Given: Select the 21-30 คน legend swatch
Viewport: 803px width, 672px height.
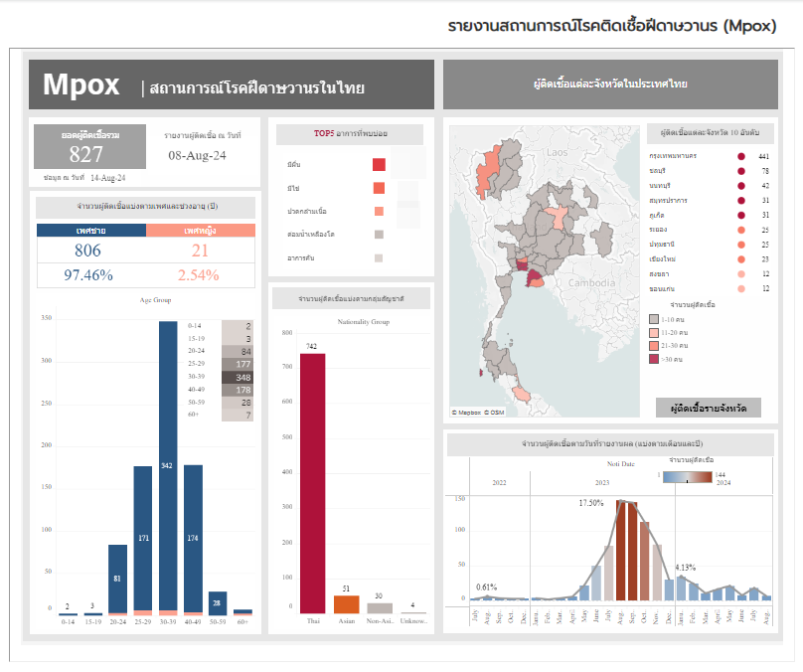Looking at the screenshot, I should (x=653, y=345).
